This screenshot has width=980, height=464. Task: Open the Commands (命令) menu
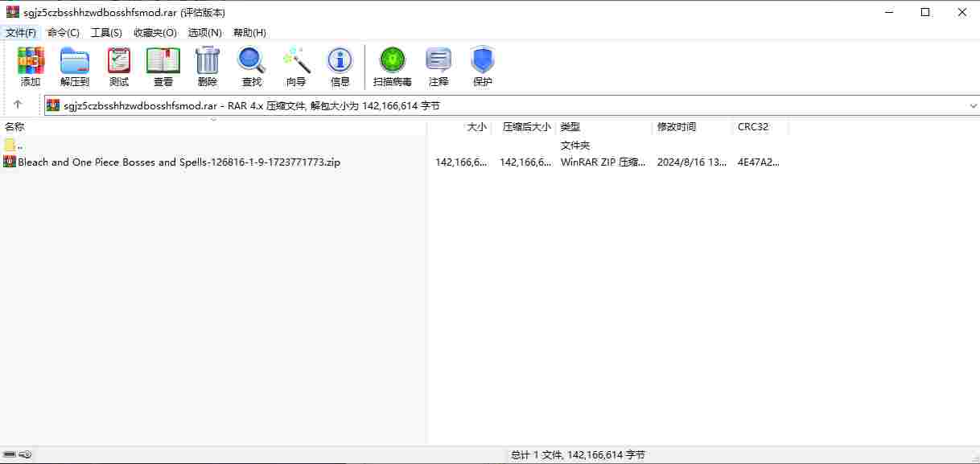click(x=64, y=32)
